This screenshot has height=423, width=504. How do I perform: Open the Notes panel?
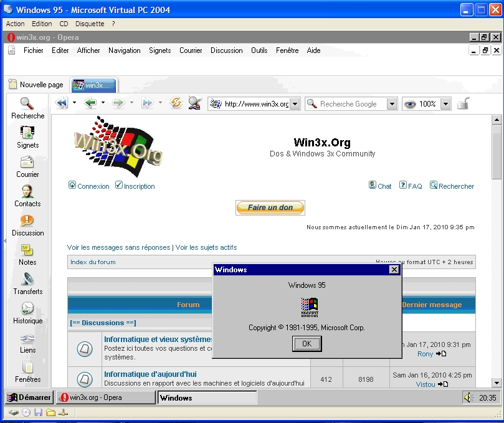click(27, 255)
